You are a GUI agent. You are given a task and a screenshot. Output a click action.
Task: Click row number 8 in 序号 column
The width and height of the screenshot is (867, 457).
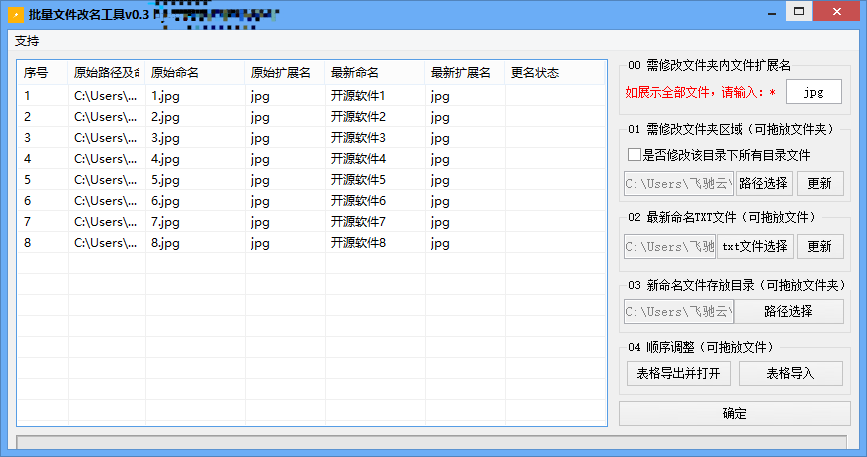click(x=43, y=243)
